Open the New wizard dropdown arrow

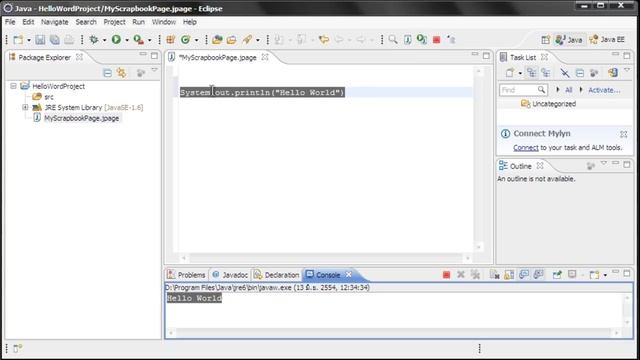[29, 40]
